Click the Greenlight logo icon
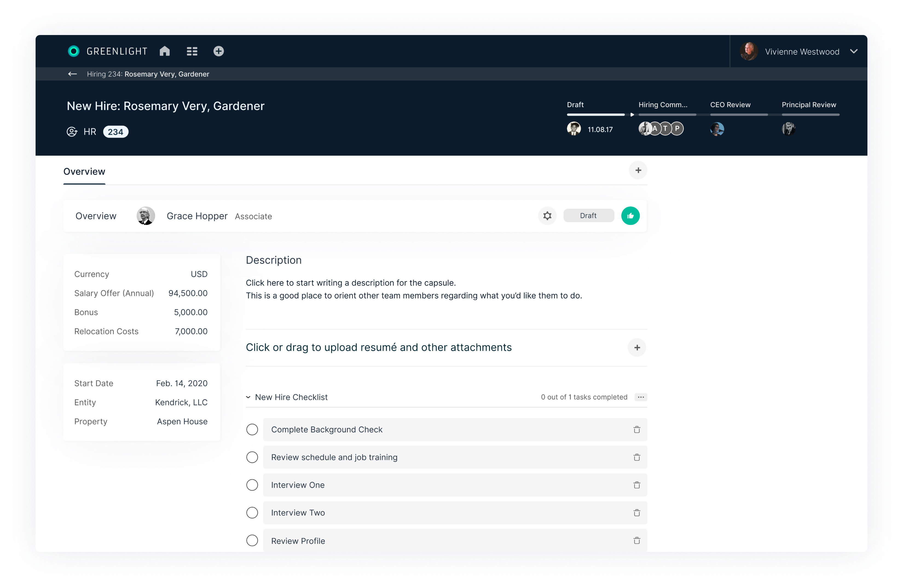This screenshot has width=903, height=588. 74,51
